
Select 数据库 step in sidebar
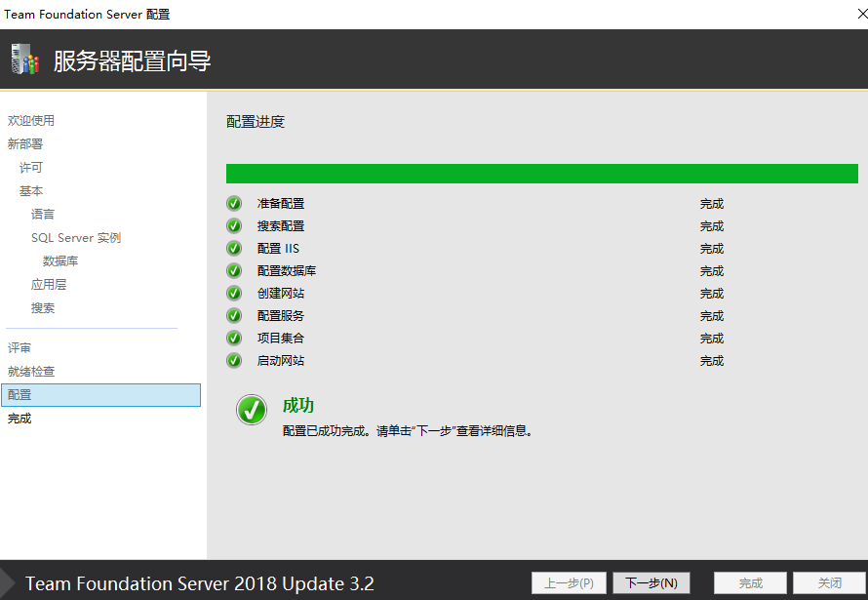point(60,261)
